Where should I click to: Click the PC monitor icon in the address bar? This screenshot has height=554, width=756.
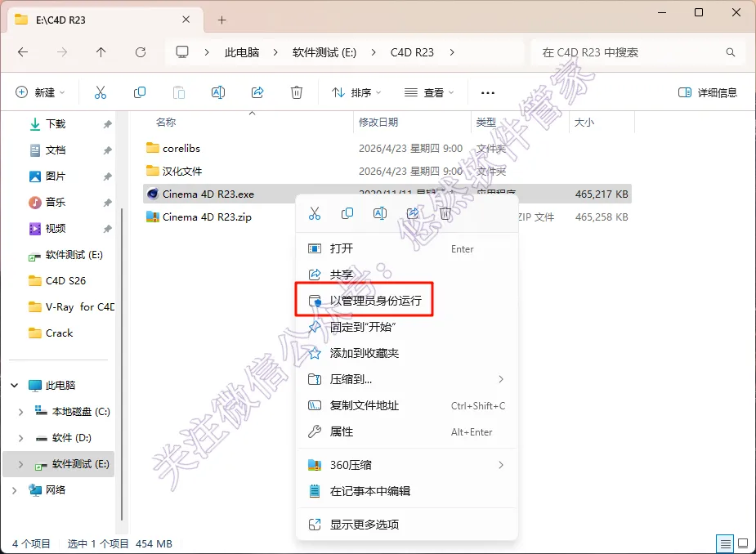tap(182, 52)
